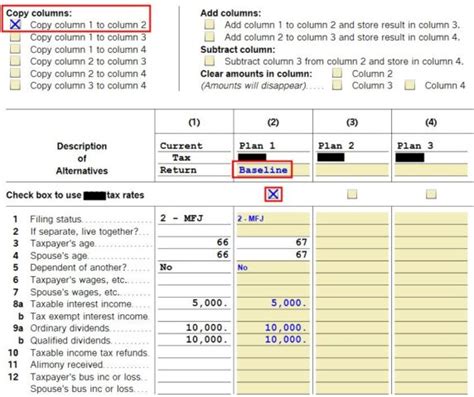
Task: Click Plan 3 filing status field
Action: (x=431, y=219)
